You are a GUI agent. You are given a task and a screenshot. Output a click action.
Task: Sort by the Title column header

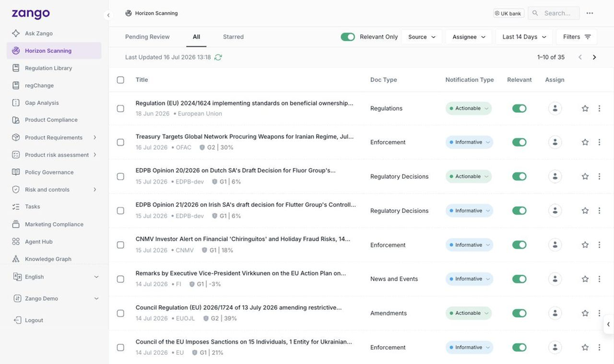point(142,80)
